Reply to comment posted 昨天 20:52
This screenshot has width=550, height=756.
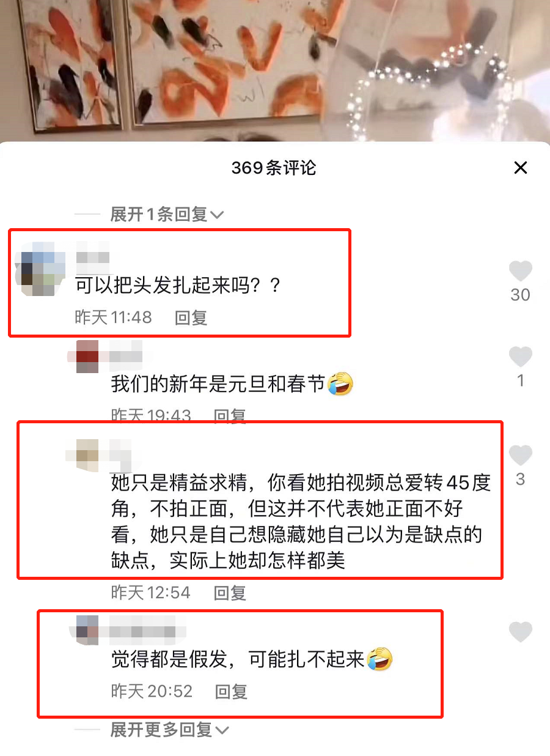click(x=231, y=691)
